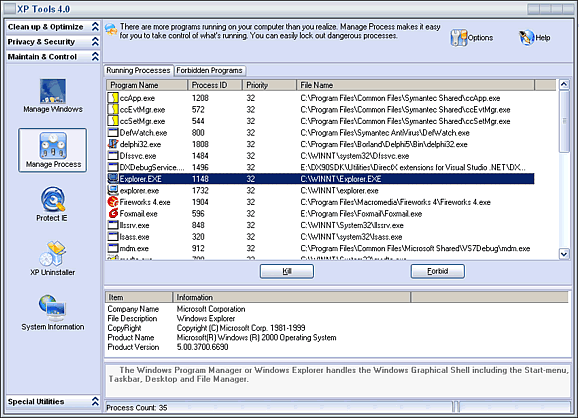Image resolution: width=579 pixels, height=418 pixels.
Task: Click the highlighted Explorer.EXE computer icon
Action: (x=113, y=179)
